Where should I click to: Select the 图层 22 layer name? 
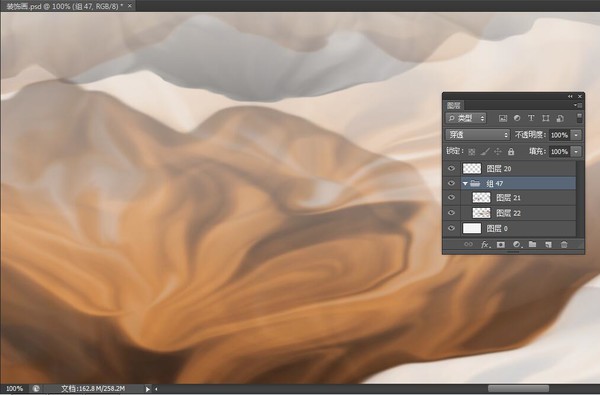[509, 213]
